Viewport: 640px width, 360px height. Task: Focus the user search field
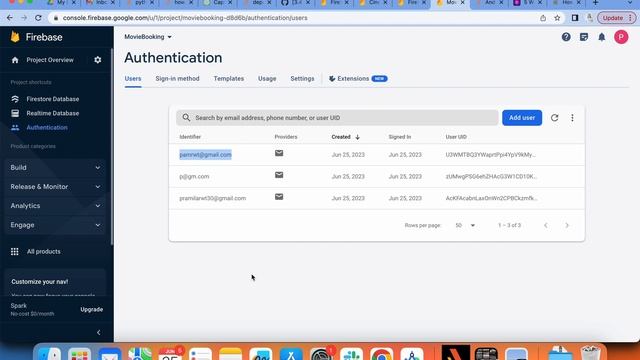pyautogui.click(x=337, y=118)
